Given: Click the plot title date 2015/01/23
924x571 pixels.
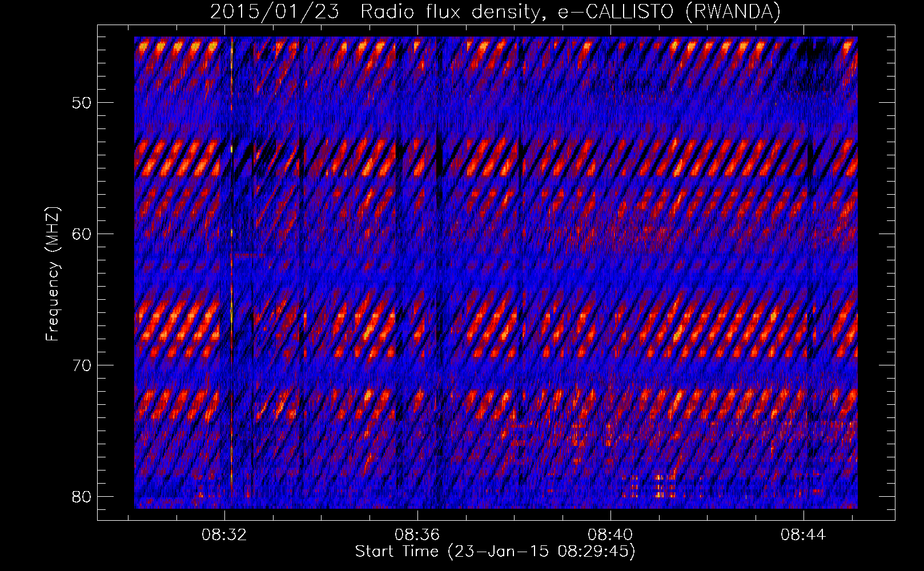Looking at the screenshot, I should pyautogui.click(x=274, y=12).
